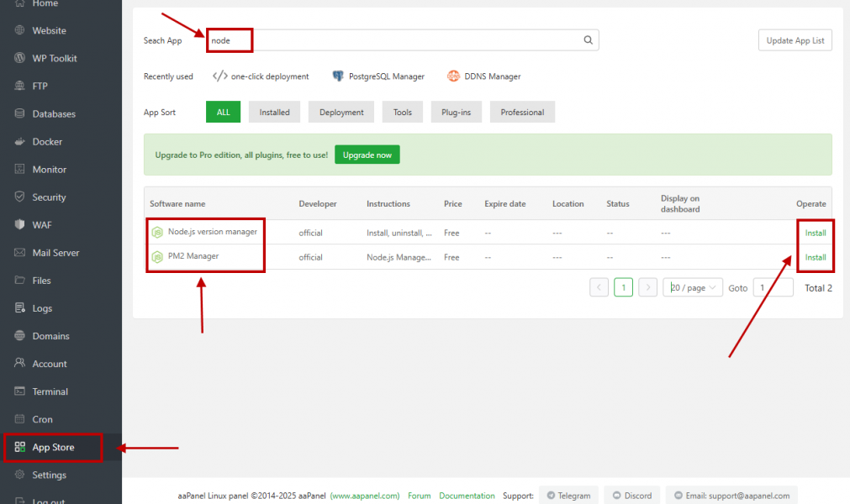This screenshot has width=850, height=504.
Task: Open the Databases menu item
Action: pos(61,113)
